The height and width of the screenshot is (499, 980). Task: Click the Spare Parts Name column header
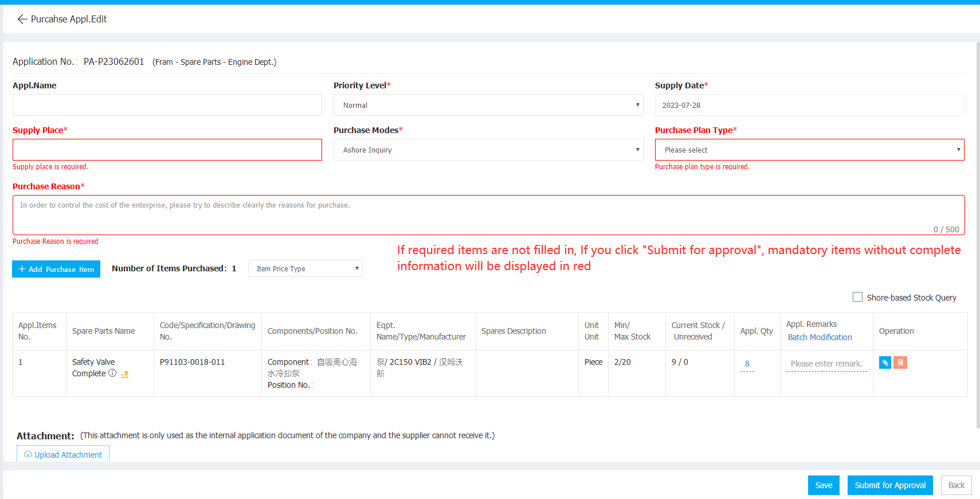(104, 331)
